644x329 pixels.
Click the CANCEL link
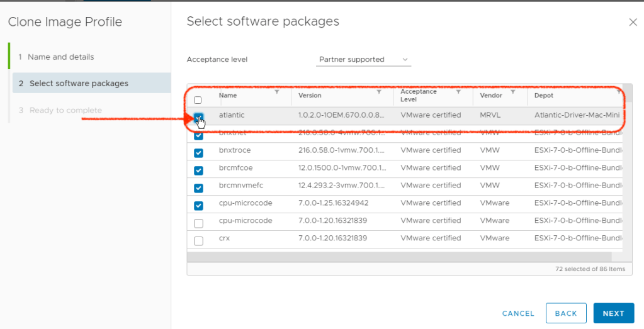pyautogui.click(x=518, y=313)
